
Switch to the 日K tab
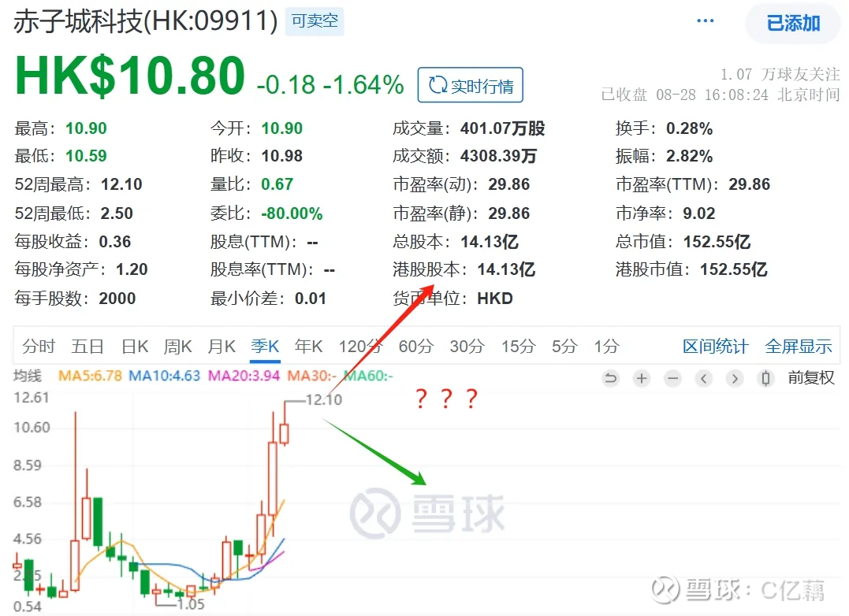[135, 346]
